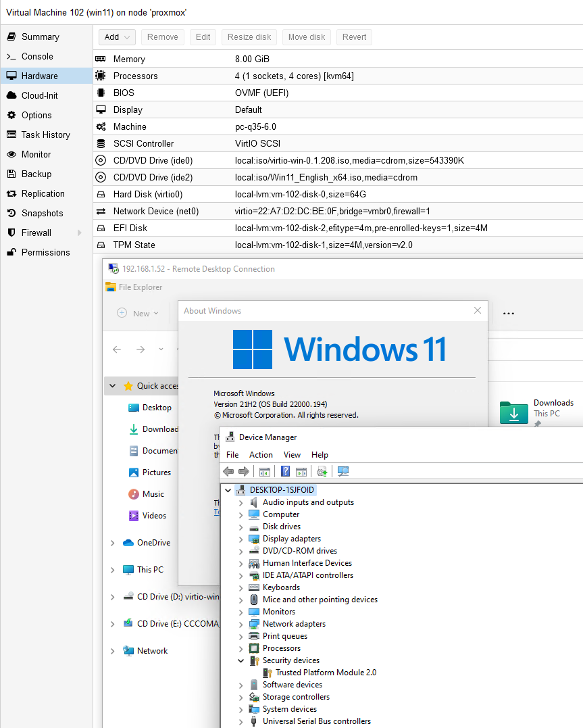Open Replication in the Proxmox sidebar
583x728 pixels.
[x=47, y=193]
